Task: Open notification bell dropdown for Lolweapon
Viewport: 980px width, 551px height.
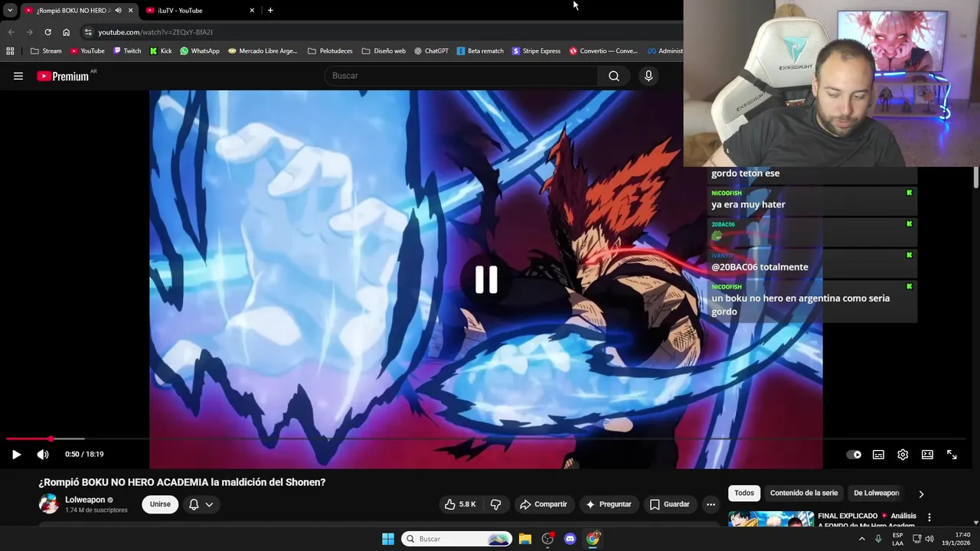Action: pyautogui.click(x=201, y=504)
